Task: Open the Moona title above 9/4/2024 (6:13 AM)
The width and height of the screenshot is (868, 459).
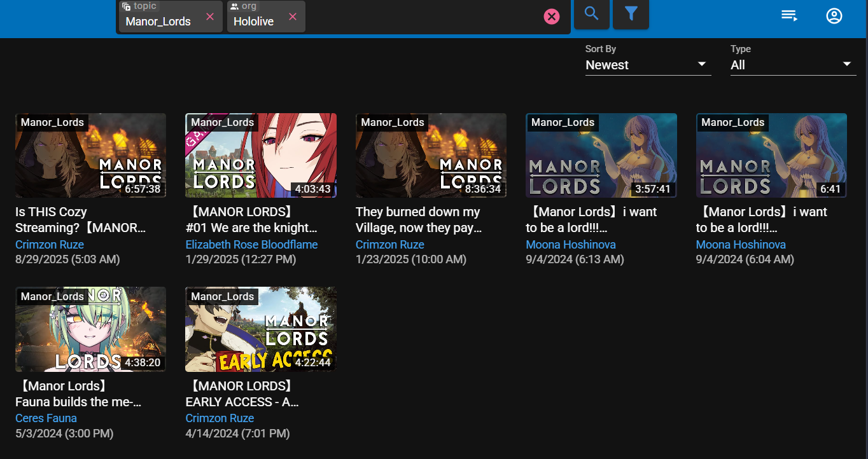Action: click(591, 220)
